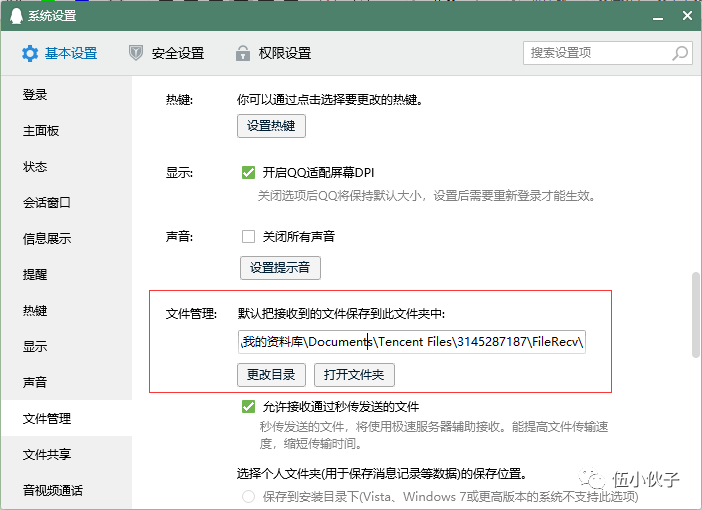The height and width of the screenshot is (510, 702).
Task: Click the 设置热键 button
Action: point(271,126)
